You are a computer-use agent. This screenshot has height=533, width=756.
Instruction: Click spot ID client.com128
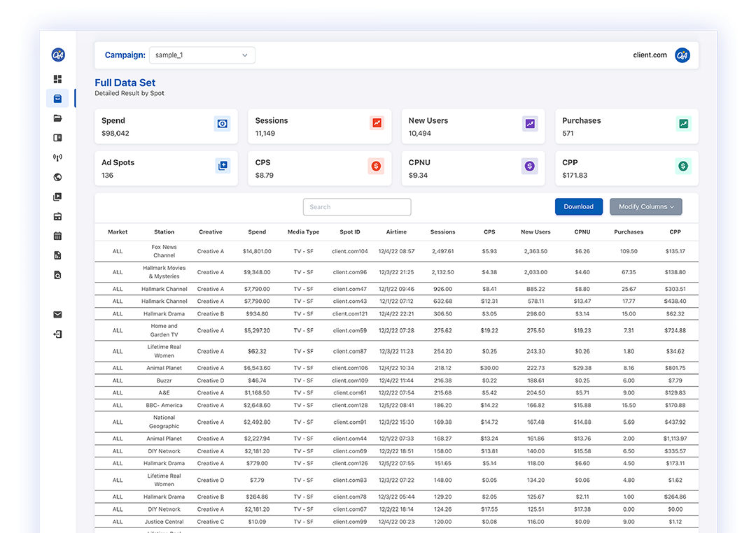point(350,405)
